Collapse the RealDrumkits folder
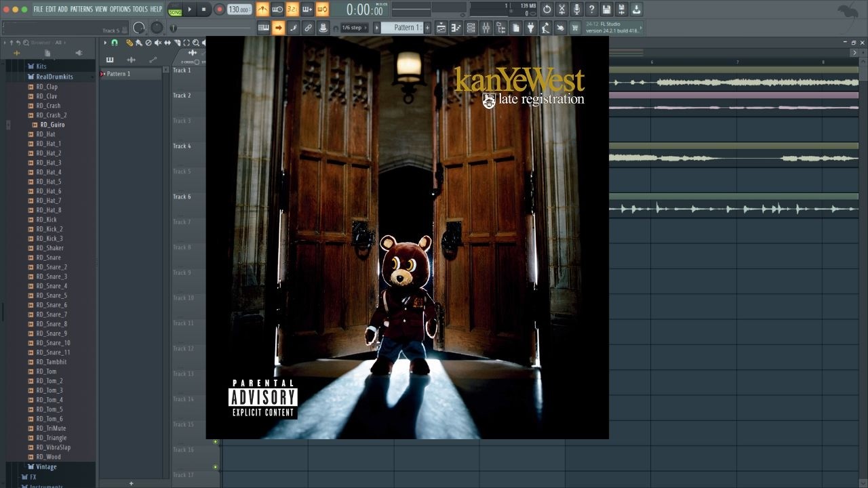The height and width of the screenshot is (488, 868). coord(54,77)
